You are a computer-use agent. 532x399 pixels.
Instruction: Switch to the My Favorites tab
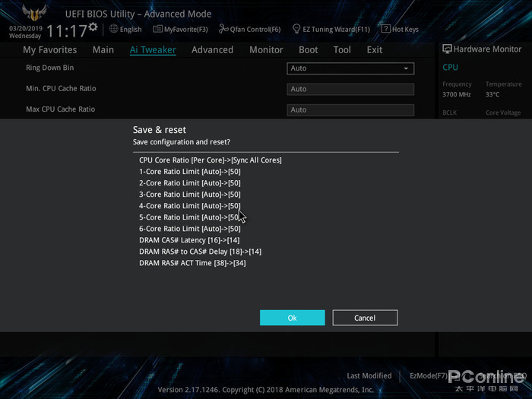[x=50, y=50]
